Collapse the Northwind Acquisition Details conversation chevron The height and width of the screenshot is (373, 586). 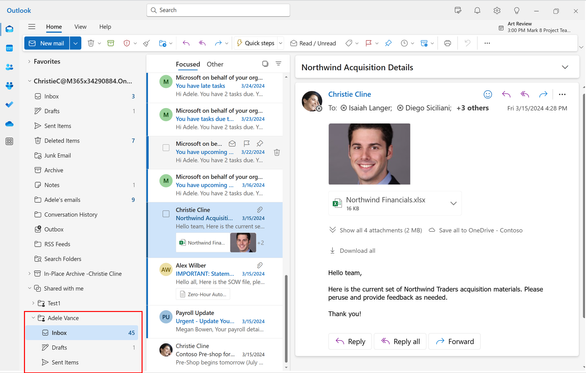(565, 67)
